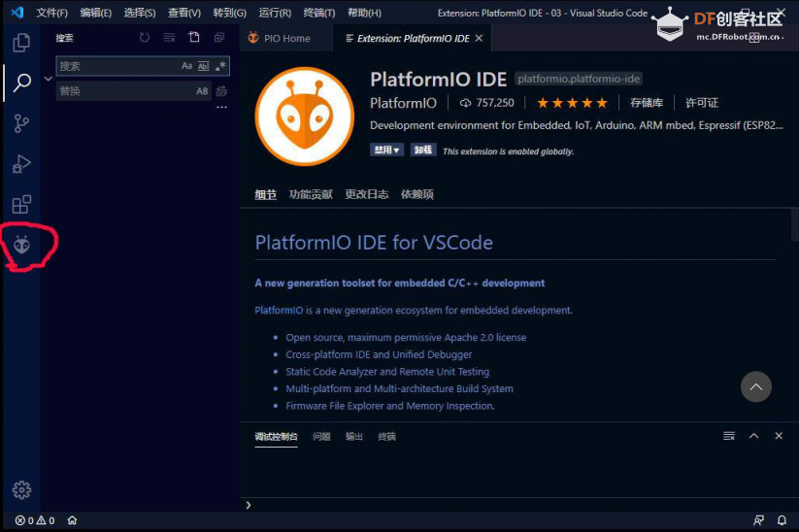799x532 pixels.
Task: Click the PlatformIO publisher name
Action: coord(403,103)
